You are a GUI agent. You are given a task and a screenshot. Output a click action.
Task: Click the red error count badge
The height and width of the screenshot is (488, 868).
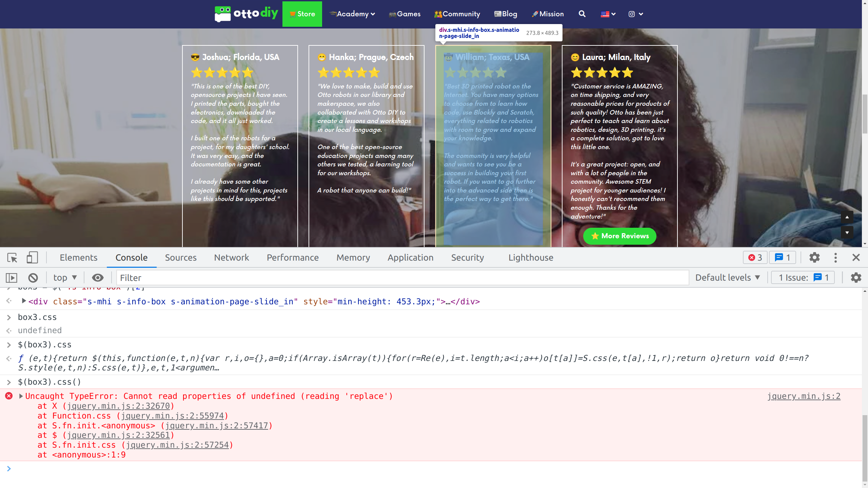[x=755, y=258]
